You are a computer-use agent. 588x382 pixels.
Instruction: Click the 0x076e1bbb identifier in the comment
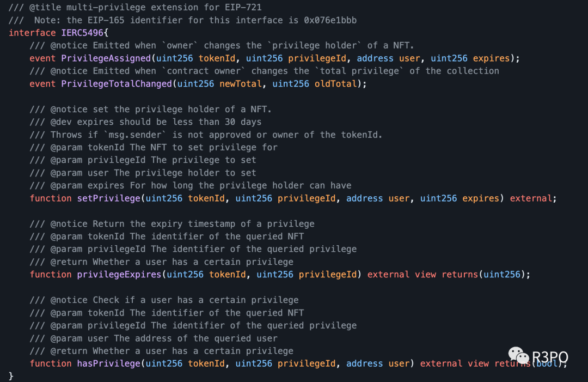tap(330, 20)
